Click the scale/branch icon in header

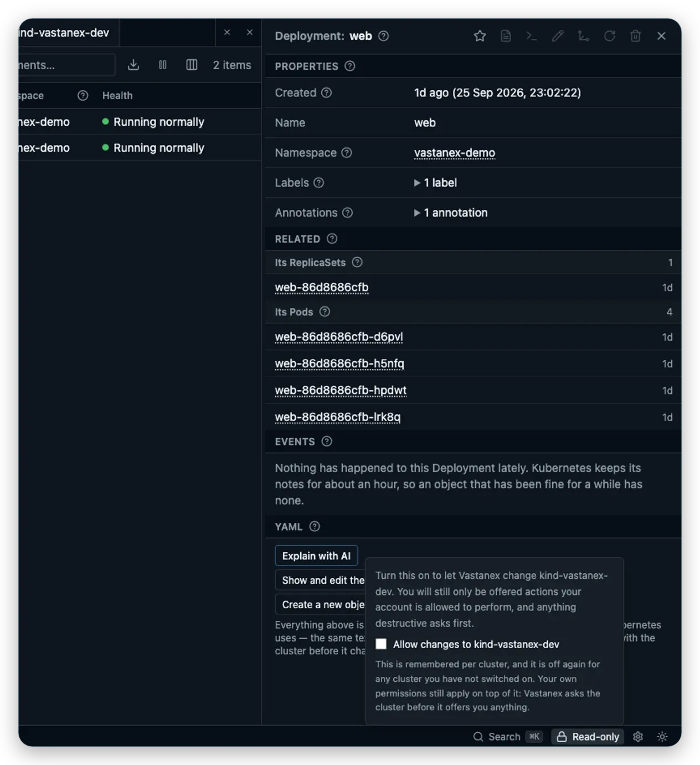tap(583, 36)
